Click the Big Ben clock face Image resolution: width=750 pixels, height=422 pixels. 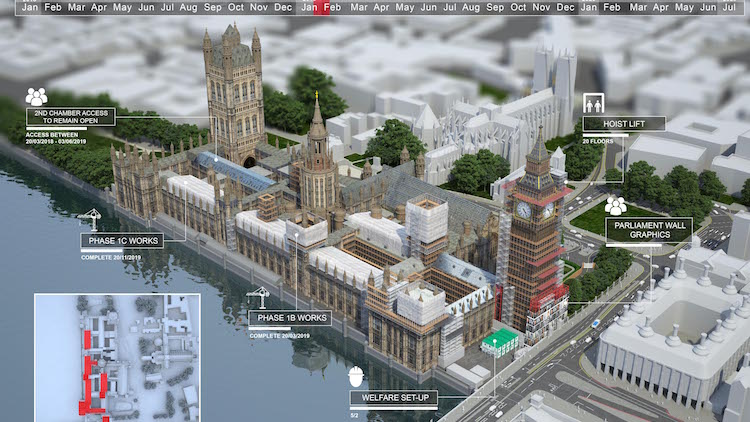pyautogui.click(x=523, y=211)
